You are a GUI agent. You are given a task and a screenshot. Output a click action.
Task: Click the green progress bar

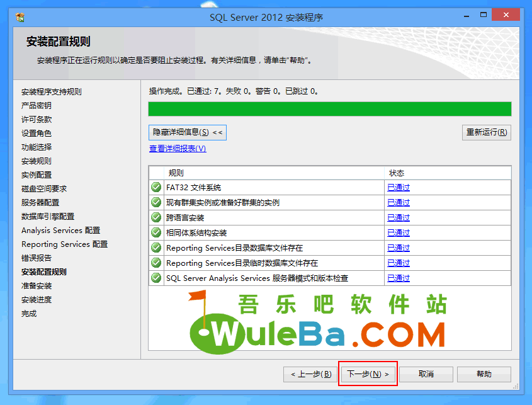(330, 109)
